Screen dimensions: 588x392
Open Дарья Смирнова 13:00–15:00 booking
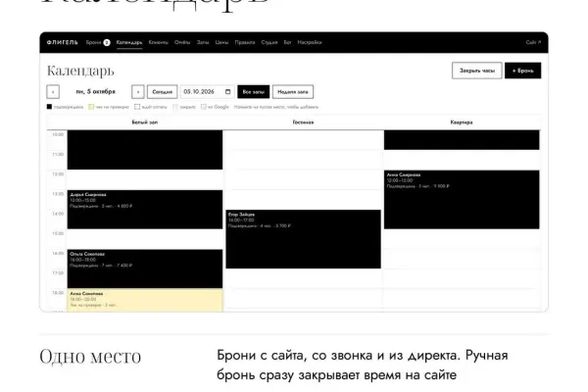[x=145, y=210]
